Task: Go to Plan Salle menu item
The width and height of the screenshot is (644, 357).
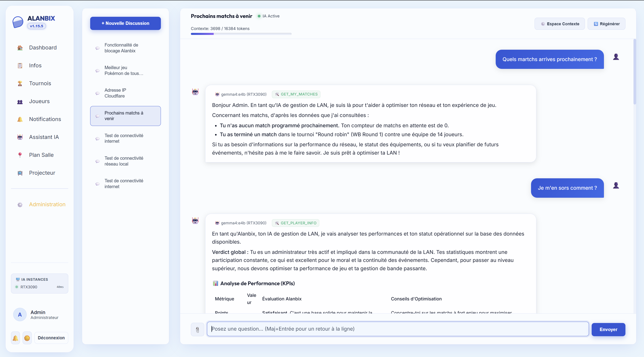Action: (x=40, y=155)
